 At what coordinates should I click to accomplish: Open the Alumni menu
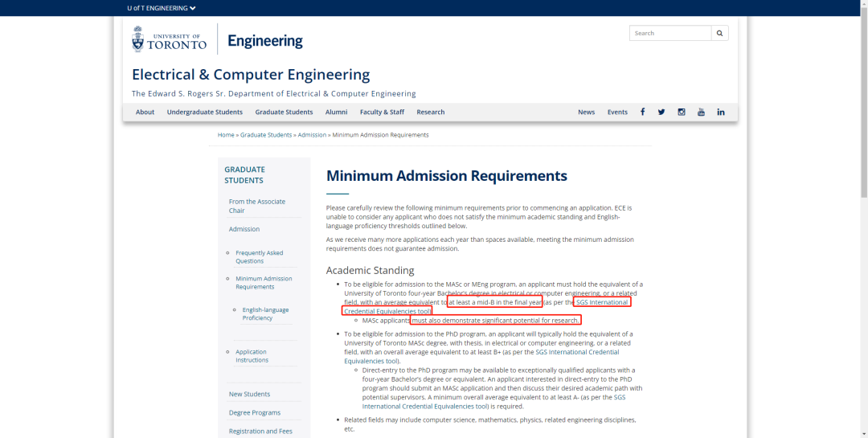[337, 112]
